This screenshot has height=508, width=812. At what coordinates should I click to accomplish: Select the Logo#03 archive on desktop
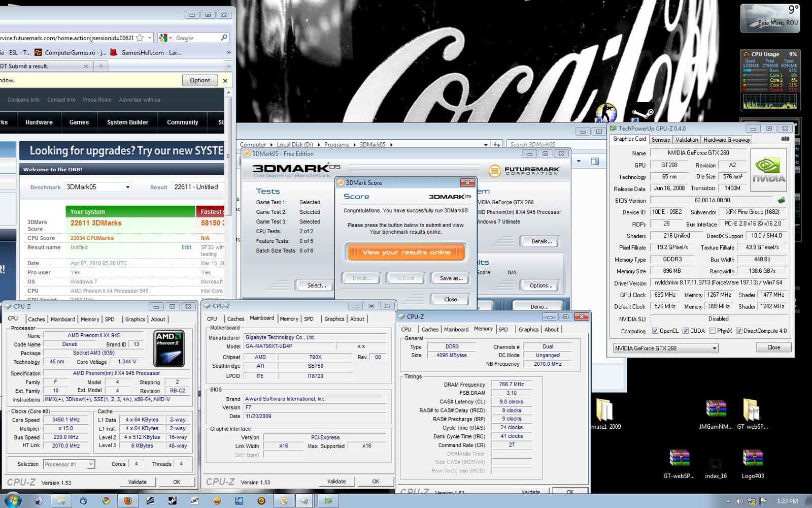pyautogui.click(x=753, y=463)
